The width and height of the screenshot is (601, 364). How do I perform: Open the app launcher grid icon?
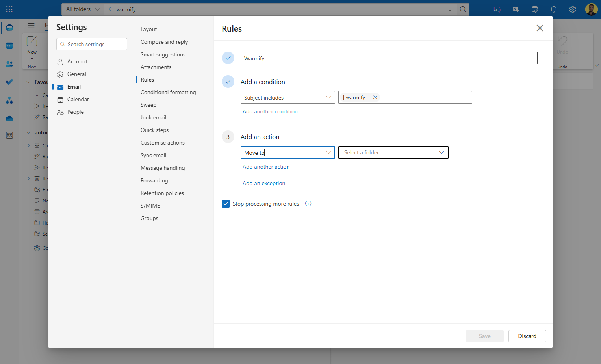click(9, 9)
